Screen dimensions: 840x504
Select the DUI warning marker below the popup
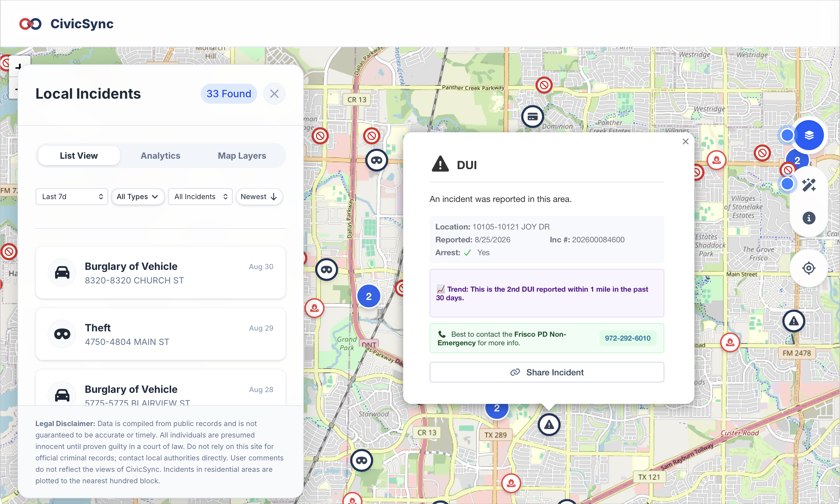pyautogui.click(x=549, y=425)
